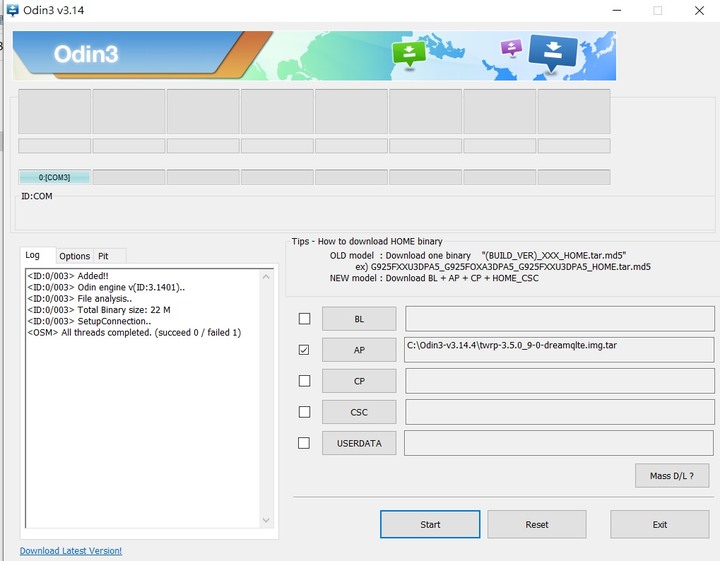Click the USERDATA file path field
The image size is (720, 561).
click(x=559, y=443)
